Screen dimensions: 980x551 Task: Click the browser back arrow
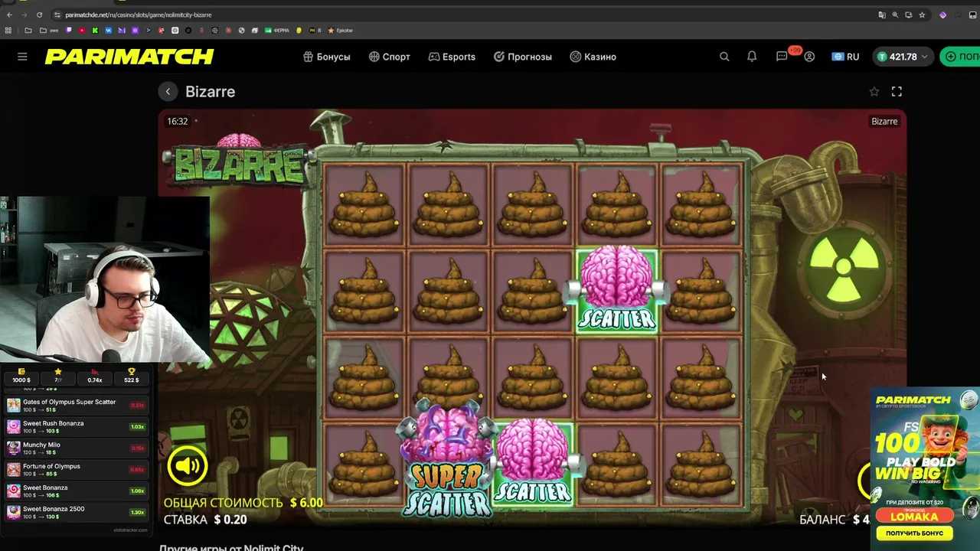pos(9,15)
